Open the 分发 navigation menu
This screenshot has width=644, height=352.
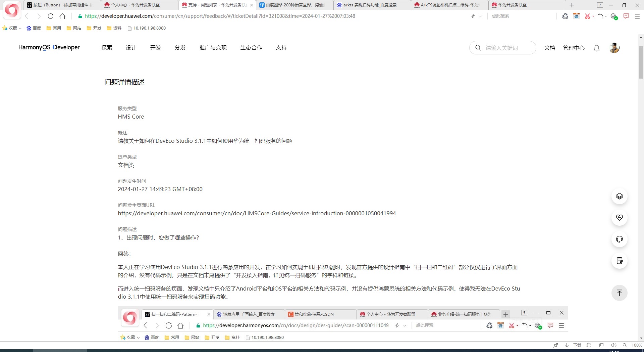(x=180, y=48)
